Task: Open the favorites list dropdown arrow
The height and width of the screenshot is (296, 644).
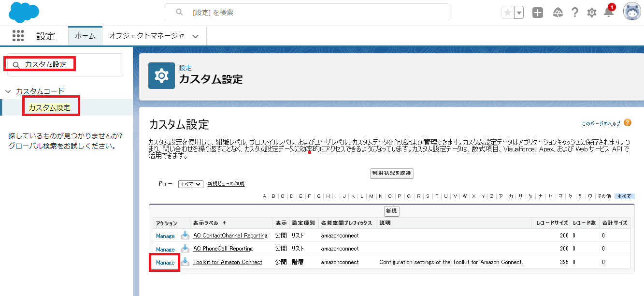Action: coord(519,13)
